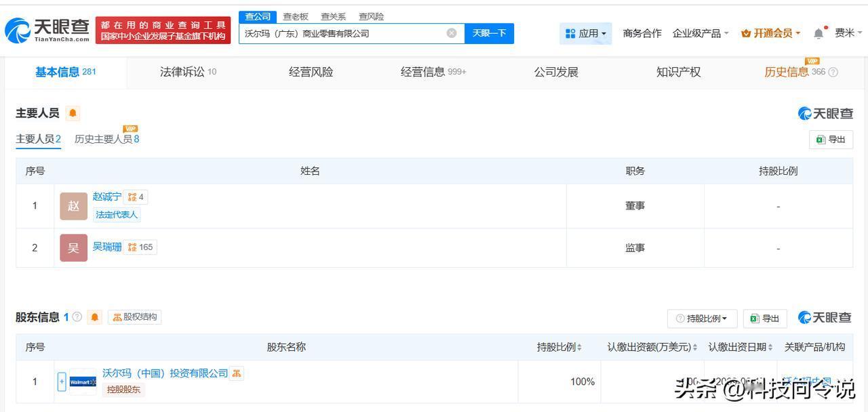Open 吴瑞珊's related companies badge showing 165
The height and width of the screenshot is (412, 868).
140,247
